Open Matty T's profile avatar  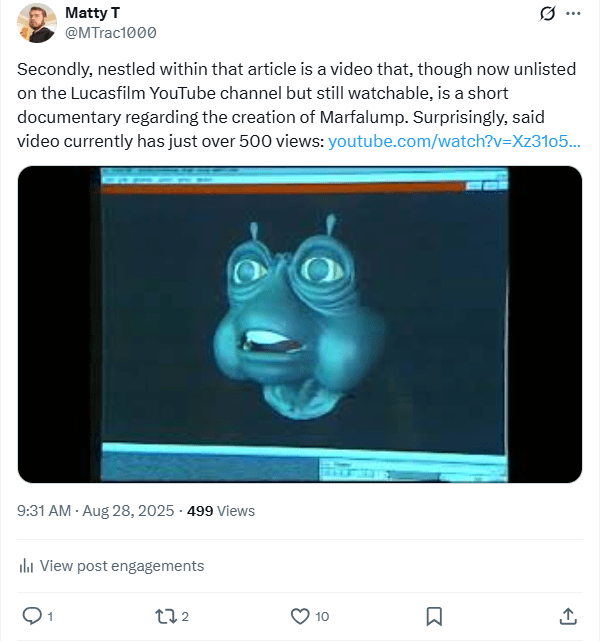click(37, 22)
